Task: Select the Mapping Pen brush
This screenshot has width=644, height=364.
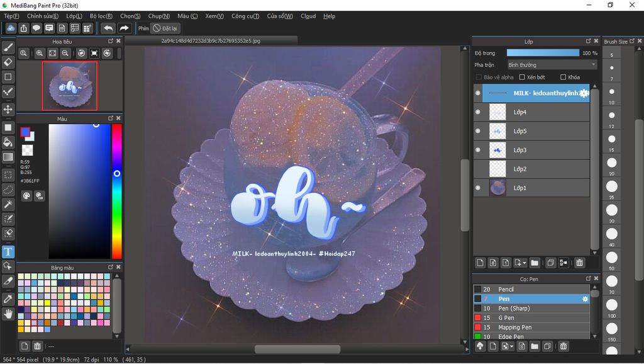Action: coord(531,327)
